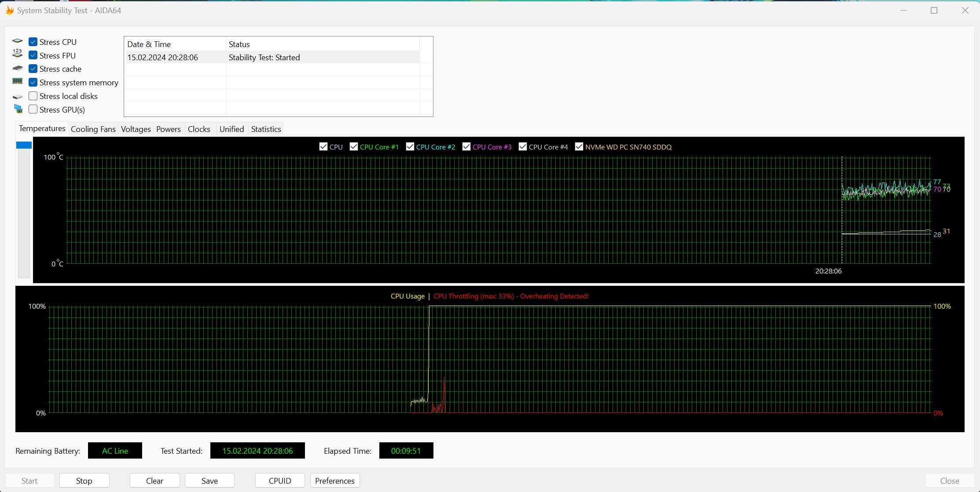Toggle NVMe WD PC SN740 temperature checkbox

point(579,146)
